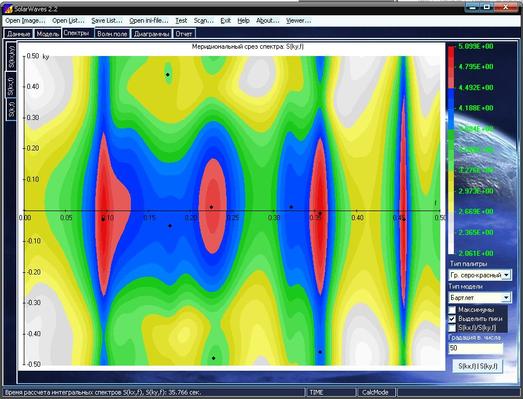Click the peak marker inside the central red ellipse

coord(211,207)
